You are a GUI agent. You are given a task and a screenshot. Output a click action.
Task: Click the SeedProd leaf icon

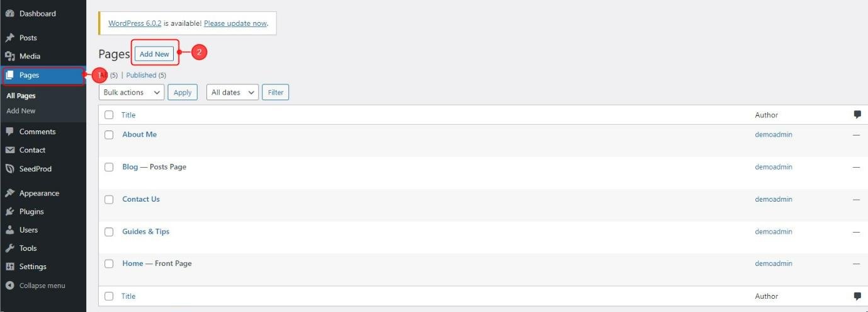click(9, 169)
